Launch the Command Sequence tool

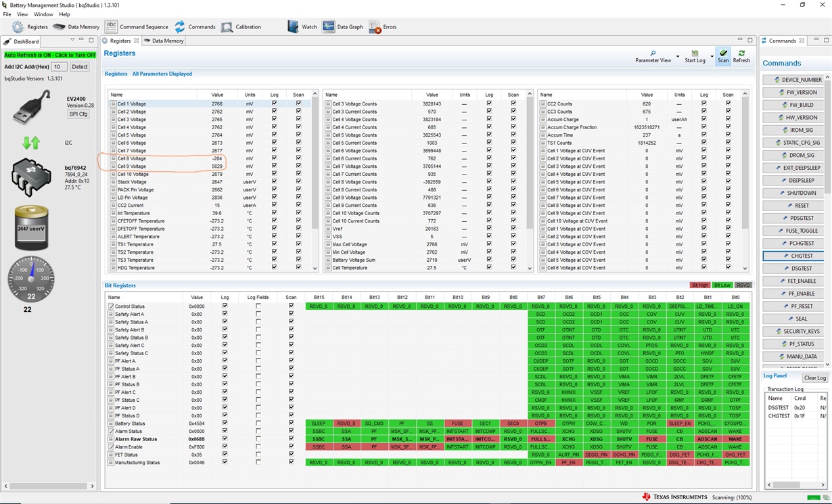tap(137, 27)
